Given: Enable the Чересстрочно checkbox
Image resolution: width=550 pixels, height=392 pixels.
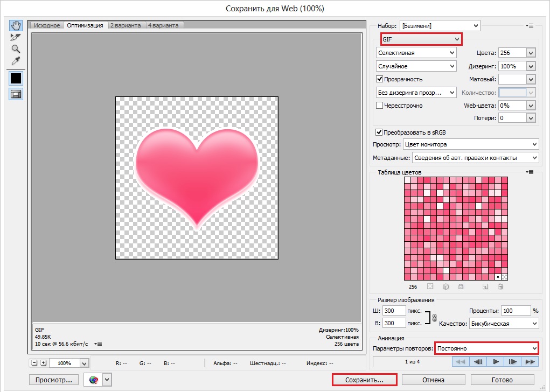Looking at the screenshot, I should pyautogui.click(x=379, y=105).
